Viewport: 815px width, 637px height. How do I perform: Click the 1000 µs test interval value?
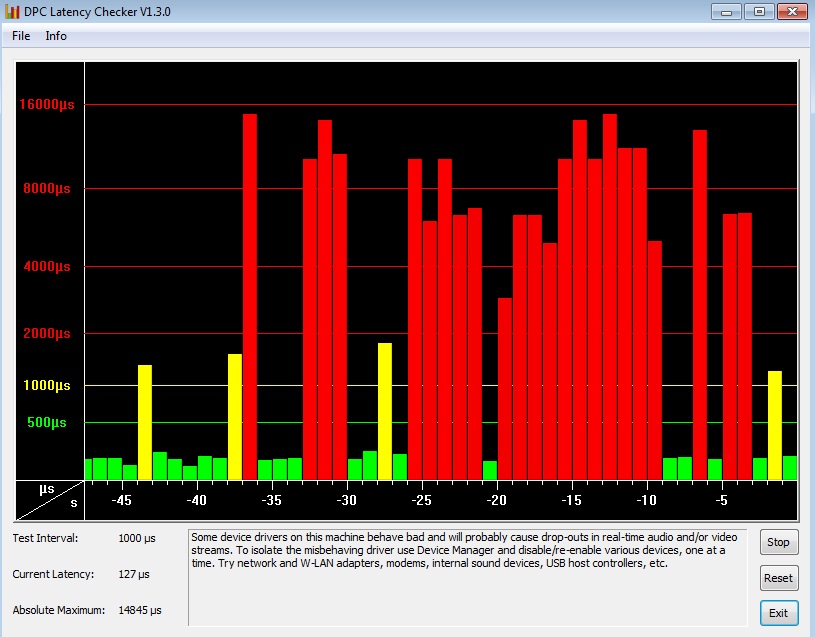tap(137, 538)
